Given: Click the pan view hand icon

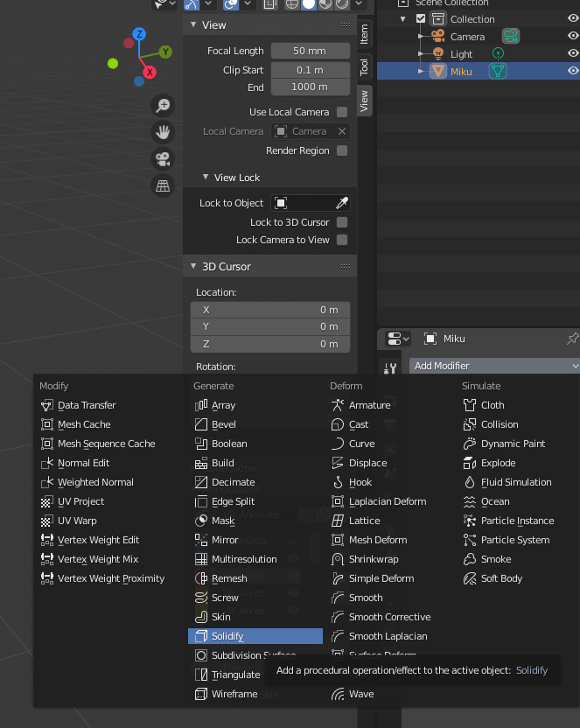Looking at the screenshot, I should [x=163, y=132].
